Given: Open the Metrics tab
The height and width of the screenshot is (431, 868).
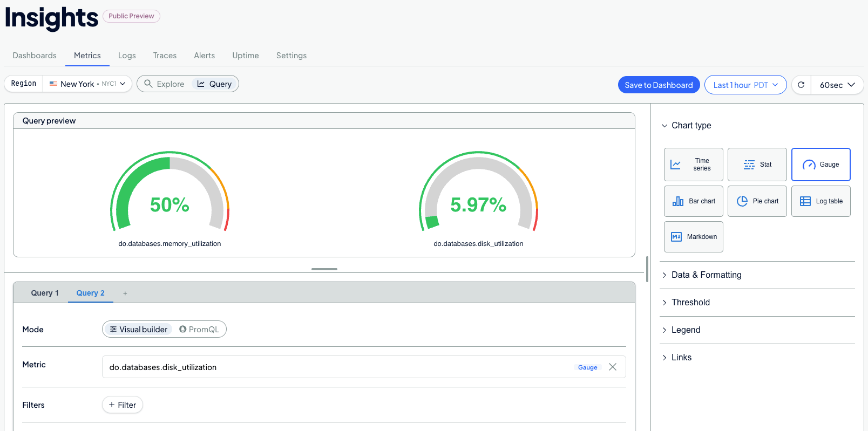Looking at the screenshot, I should pos(87,56).
